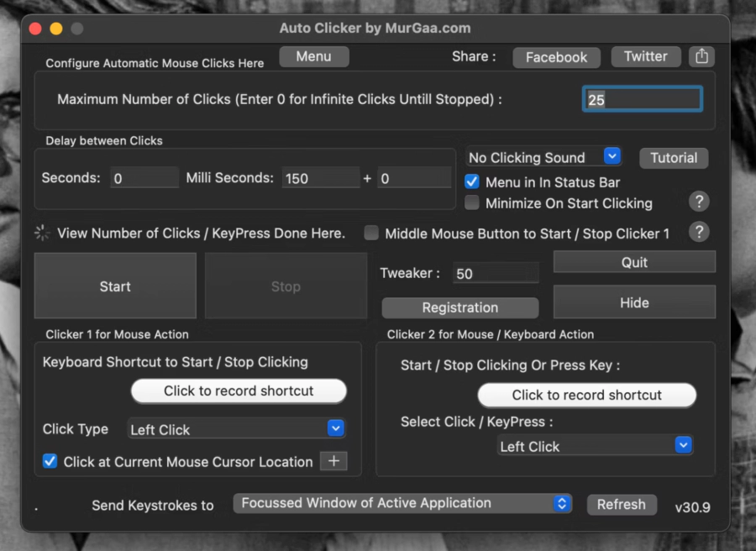The width and height of the screenshot is (756, 551).
Task: Close the Auto Clicker window
Action: pos(35,29)
